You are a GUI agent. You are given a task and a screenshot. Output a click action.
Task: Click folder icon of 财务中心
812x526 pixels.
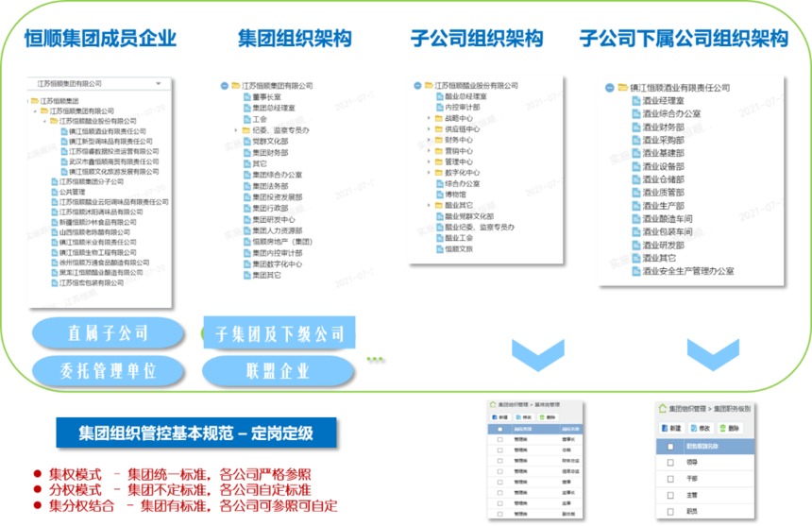439,140
